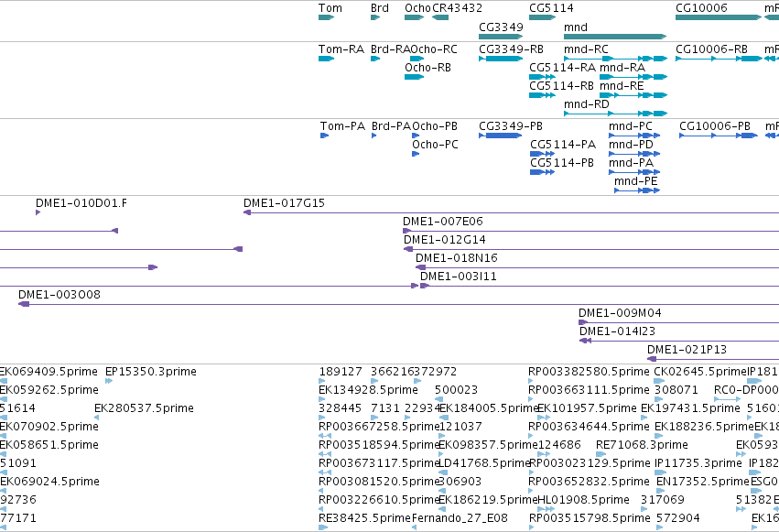Click the DME1-021P13 BAC arrowhead
The height and width of the screenshot is (532, 779).
[652, 359]
